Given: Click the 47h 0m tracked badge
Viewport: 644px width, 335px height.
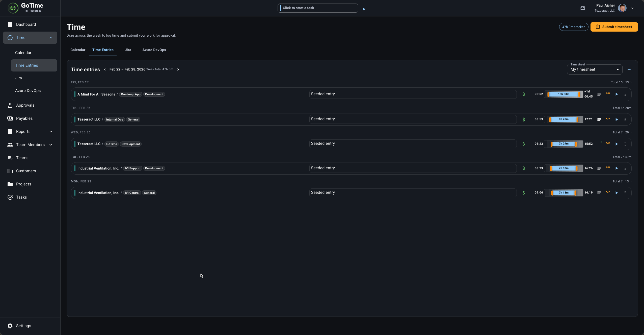Looking at the screenshot, I should click(574, 27).
